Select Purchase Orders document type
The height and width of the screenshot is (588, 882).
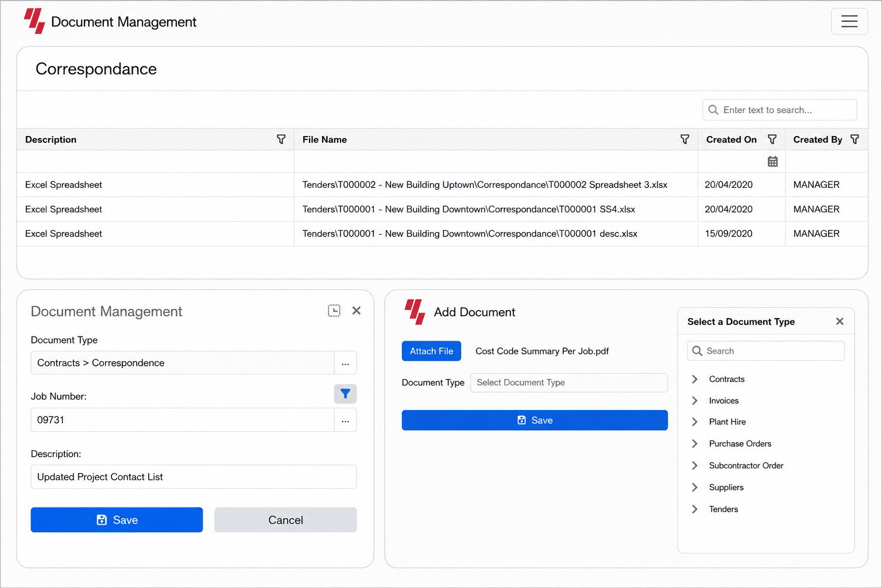(x=740, y=444)
